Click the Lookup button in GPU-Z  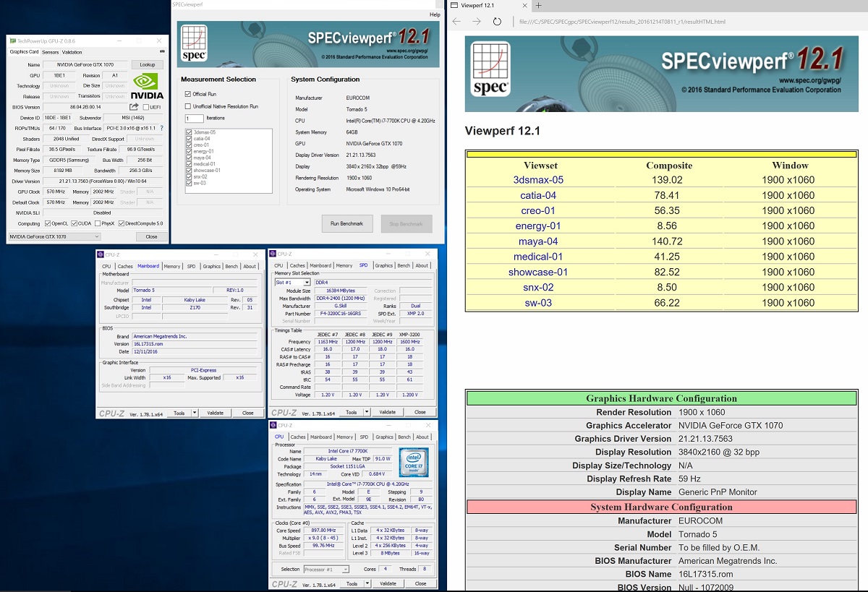(x=147, y=64)
